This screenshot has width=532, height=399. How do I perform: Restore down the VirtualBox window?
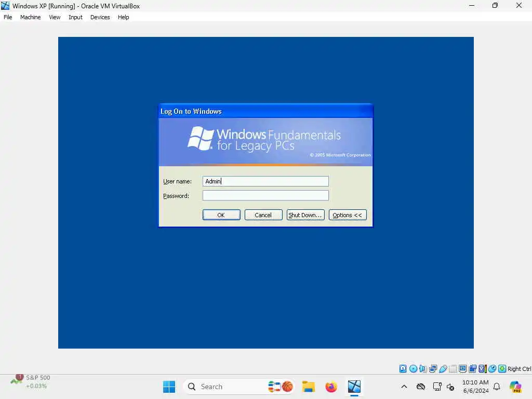[x=495, y=5]
